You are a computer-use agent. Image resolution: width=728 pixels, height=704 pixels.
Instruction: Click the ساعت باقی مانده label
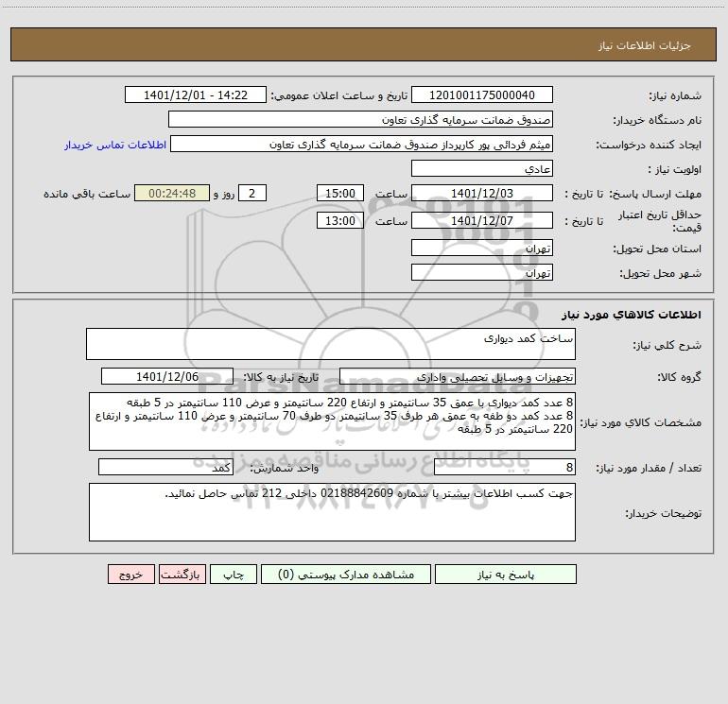click(x=87, y=194)
